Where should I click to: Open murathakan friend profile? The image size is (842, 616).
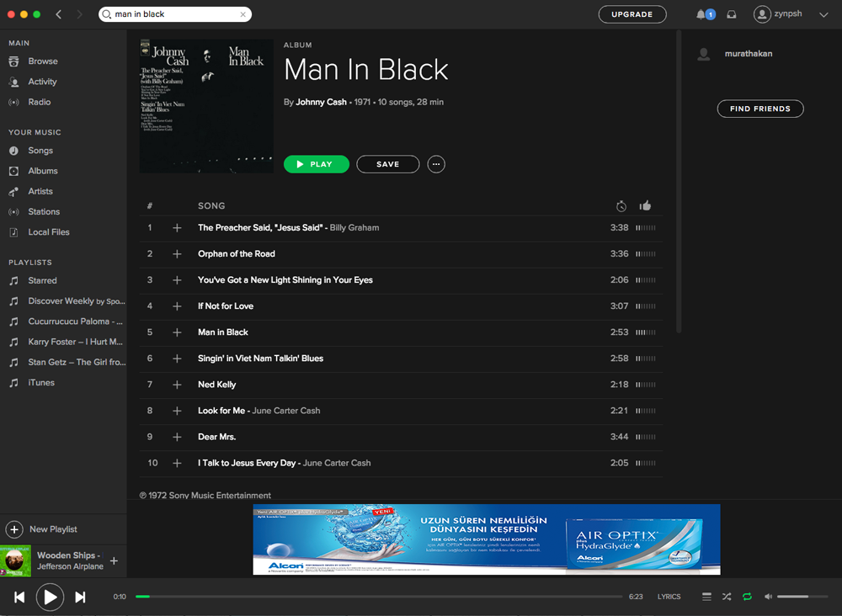tap(749, 54)
